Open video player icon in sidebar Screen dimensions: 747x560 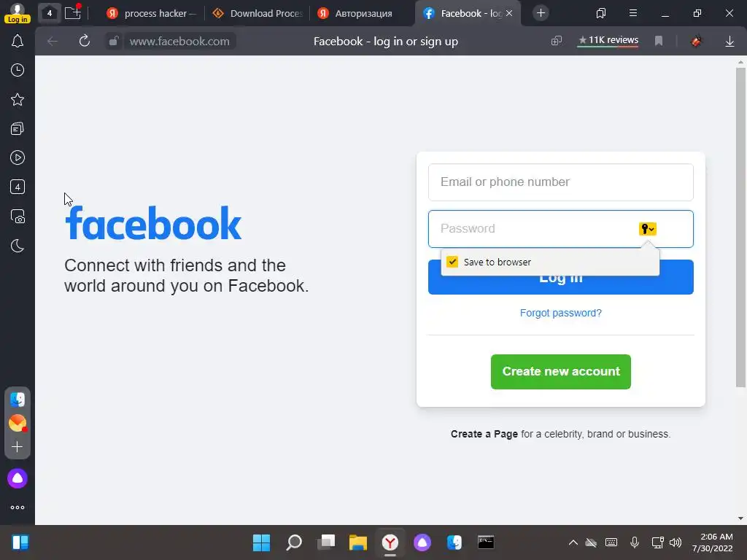[x=18, y=157]
